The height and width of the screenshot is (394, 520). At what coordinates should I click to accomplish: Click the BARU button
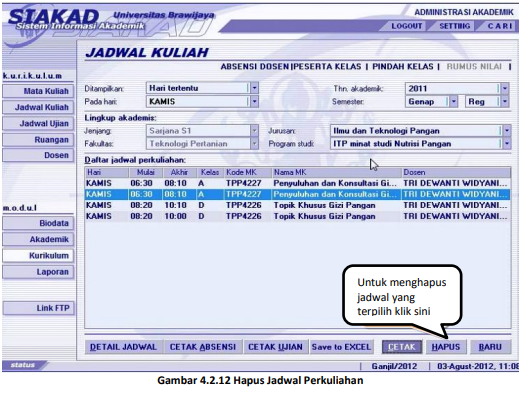click(490, 347)
